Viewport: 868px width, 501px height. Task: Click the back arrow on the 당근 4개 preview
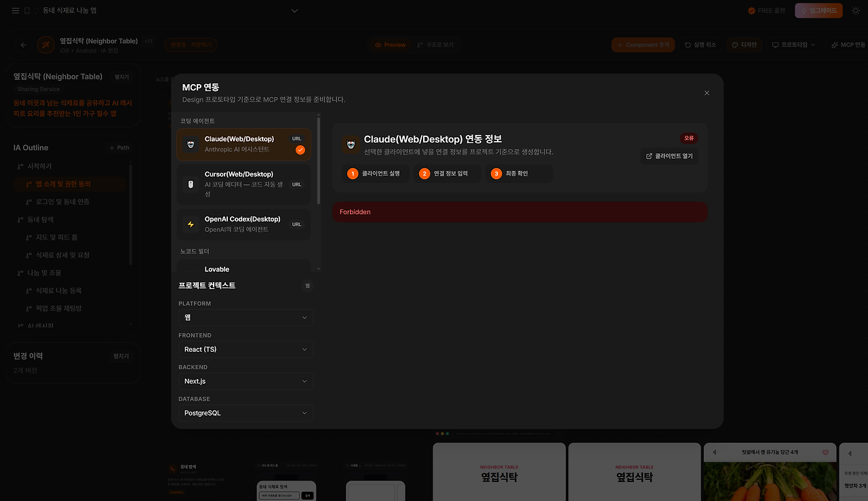pos(714,453)
